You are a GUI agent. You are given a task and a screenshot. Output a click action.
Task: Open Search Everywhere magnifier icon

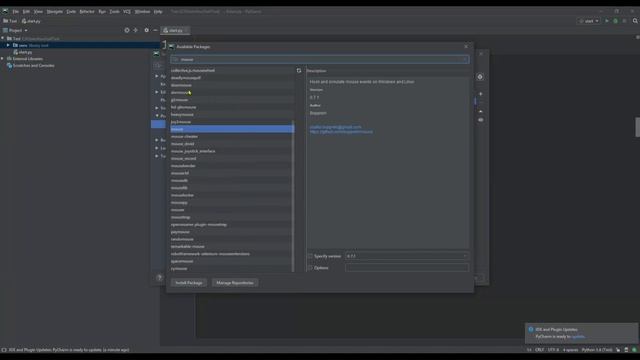coord(635,21)
